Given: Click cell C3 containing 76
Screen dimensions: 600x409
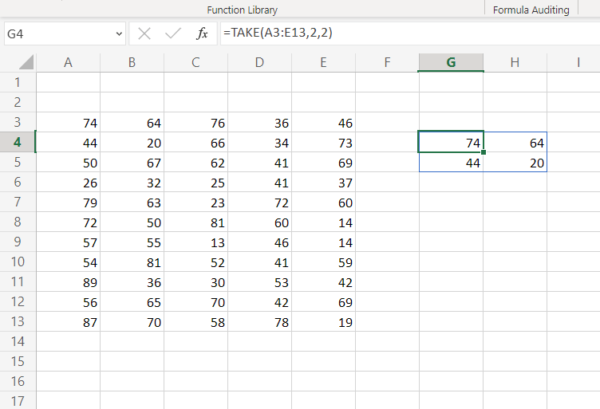Looking at the screenshot, I should [x=196, y=122].
